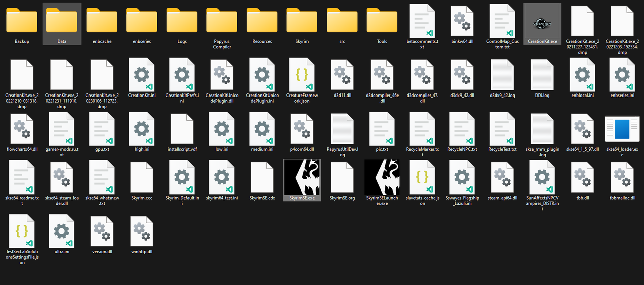Select the skse_rmm_plugin.log file
This screenshot has width=644, height=285.
tap(542, 129)
